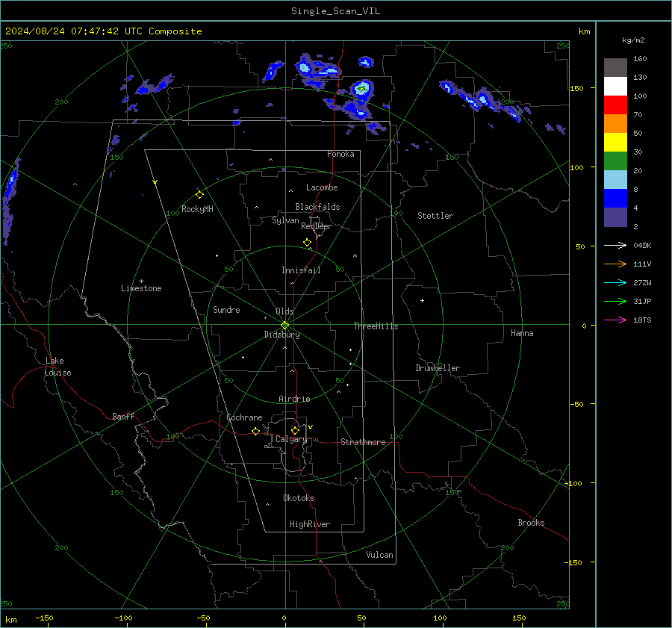
Task: Click the RedDeer city label
Action: point(317,226)
